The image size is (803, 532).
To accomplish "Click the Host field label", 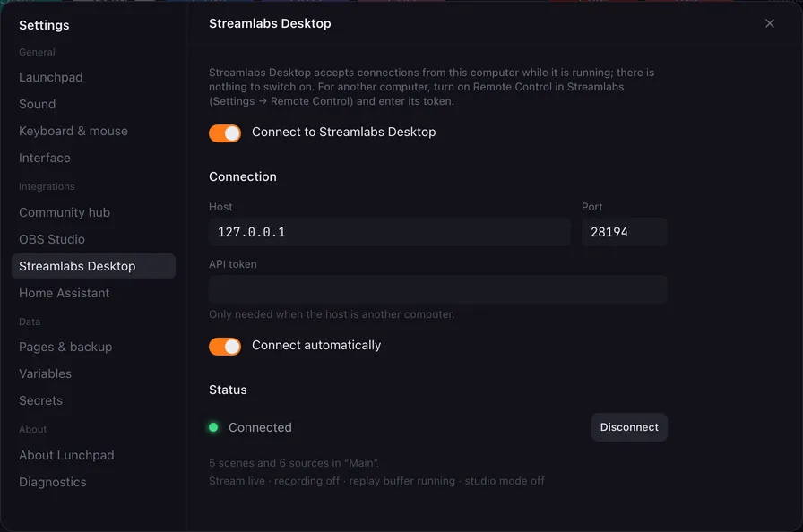I will coord(220,207).
